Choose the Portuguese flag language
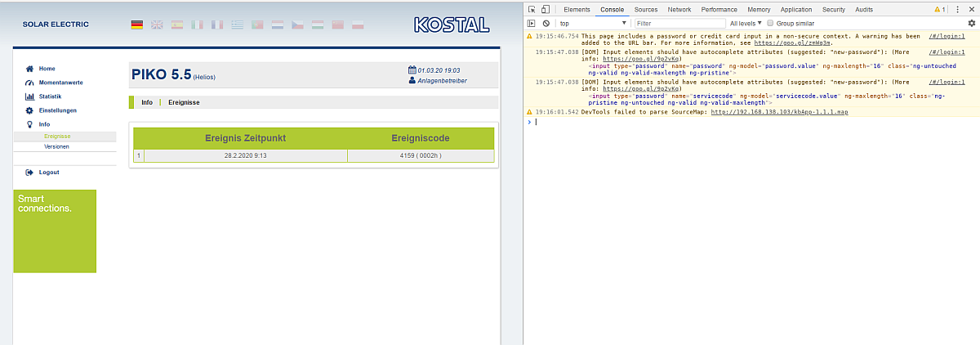This screenshot has width=980, height=345. (257, 25)
